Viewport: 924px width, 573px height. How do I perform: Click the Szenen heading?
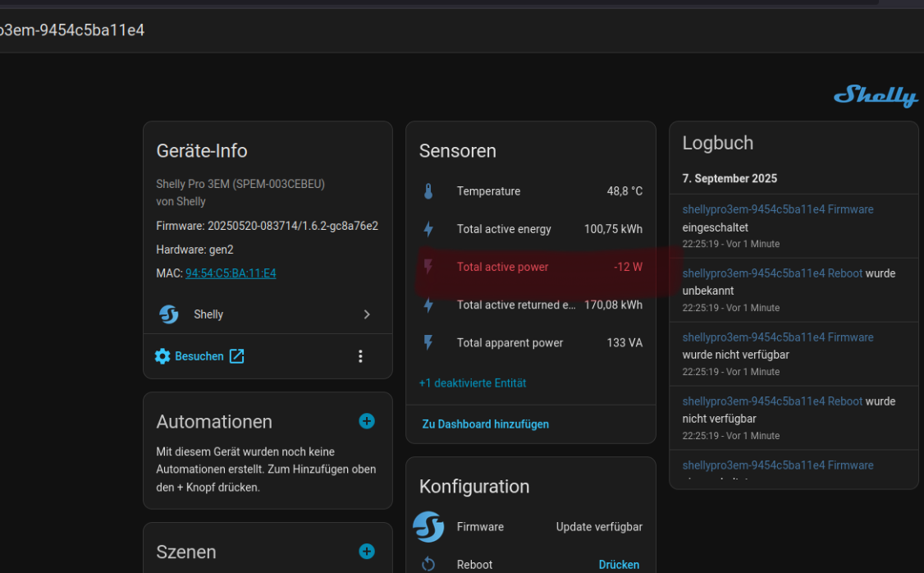point(185,552)
